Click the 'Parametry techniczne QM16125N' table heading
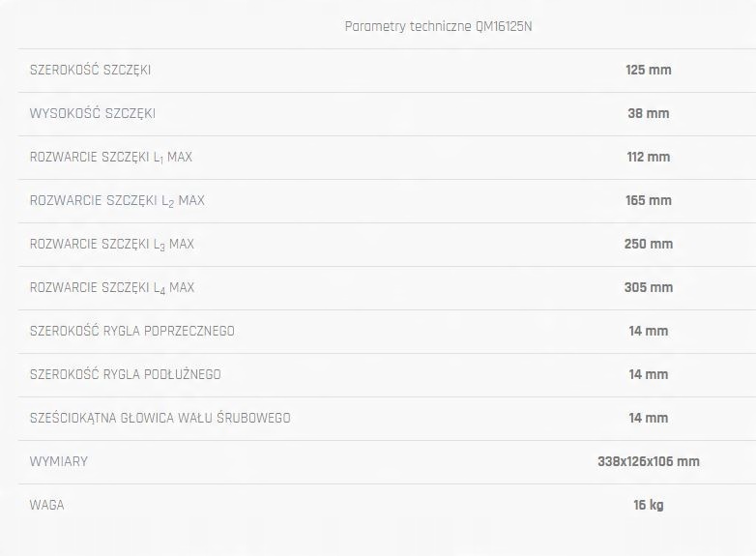 point(438,26)
